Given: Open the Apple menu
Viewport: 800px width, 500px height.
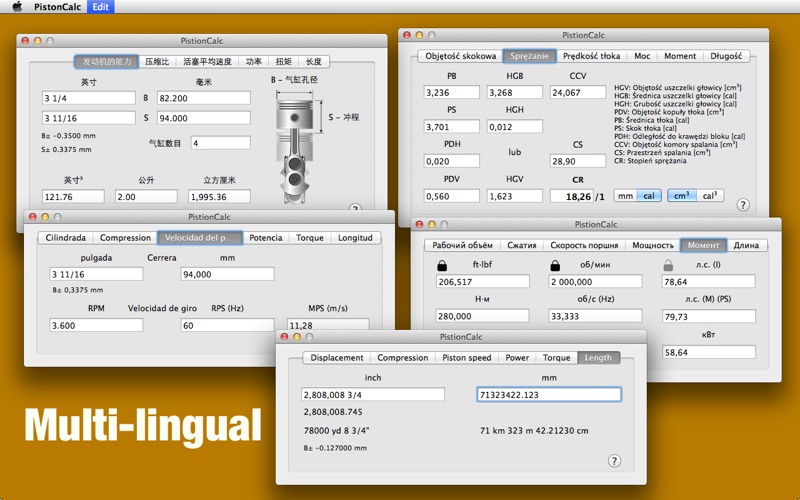Looking at the screenshot, I should click(17, 7).
